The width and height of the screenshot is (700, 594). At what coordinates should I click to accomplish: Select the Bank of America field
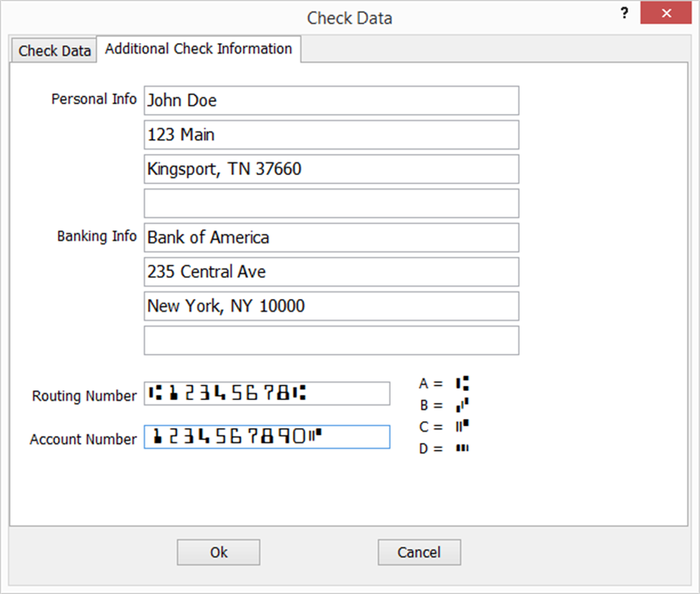(x=331, y=237)
